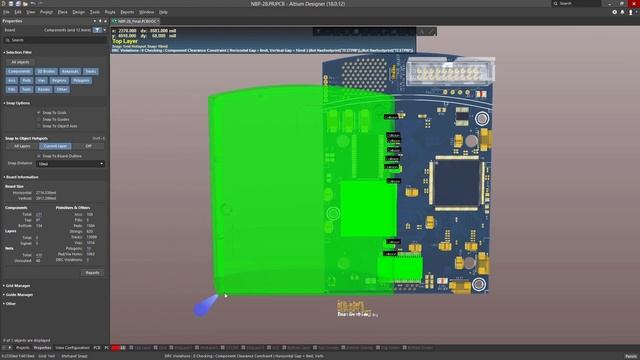Click the Save All icon in quick access bar
The height and width of the screenshot is (360, 640).
[x=18, y=4]
